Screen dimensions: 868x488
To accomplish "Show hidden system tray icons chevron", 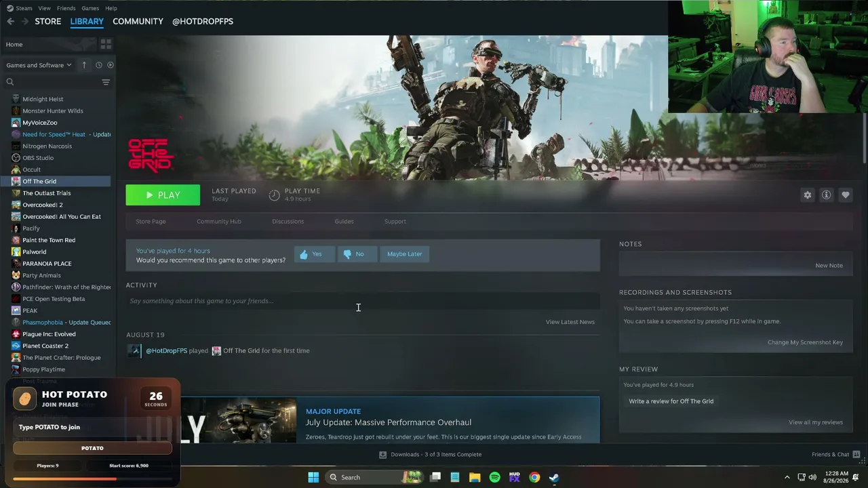I will tap(787, 477).
